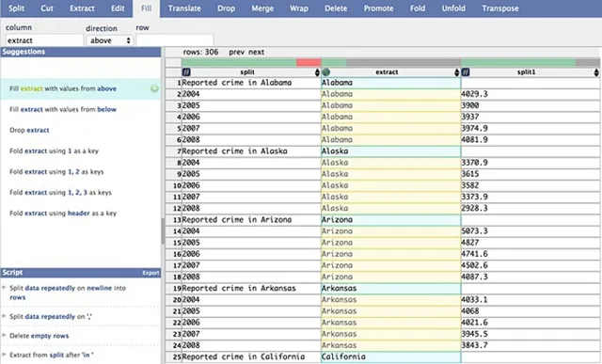The width and height of the screenshot is (602, 364).
Task: Select the split column header
Action: (247, 72)
